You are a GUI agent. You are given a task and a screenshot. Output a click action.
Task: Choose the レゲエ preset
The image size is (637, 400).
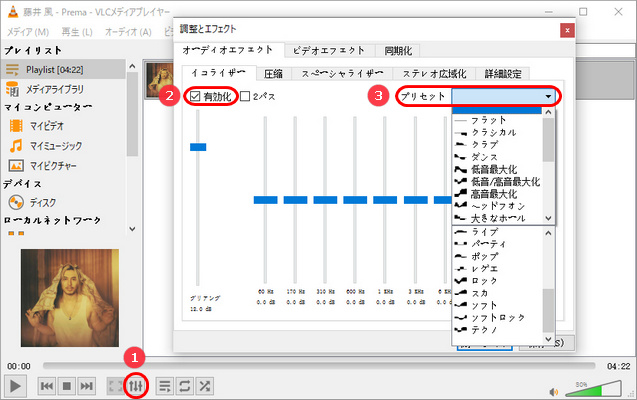[x=497, y=269]
